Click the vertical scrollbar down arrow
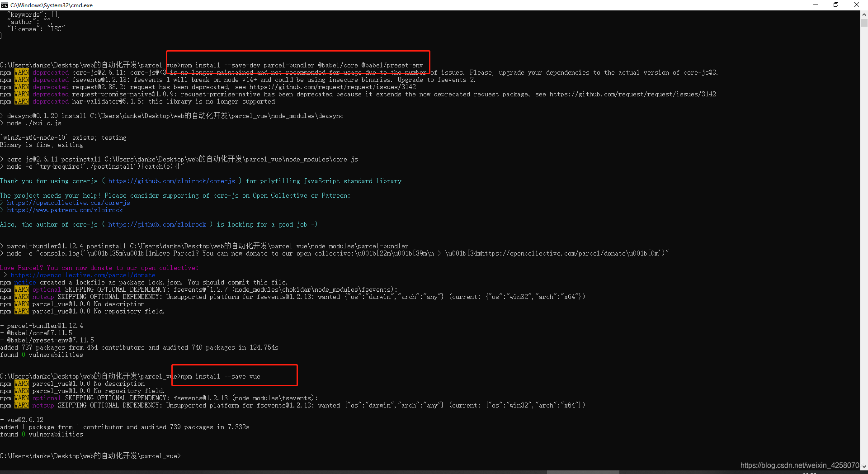Viewport: 868px width, 474px height. pos(864,466)
